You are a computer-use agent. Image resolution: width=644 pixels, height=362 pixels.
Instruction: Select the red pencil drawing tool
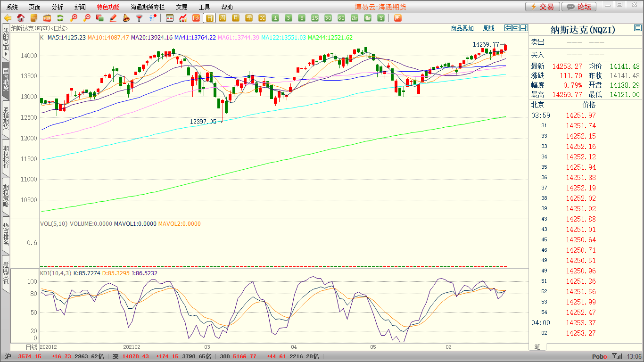point(113,18)
